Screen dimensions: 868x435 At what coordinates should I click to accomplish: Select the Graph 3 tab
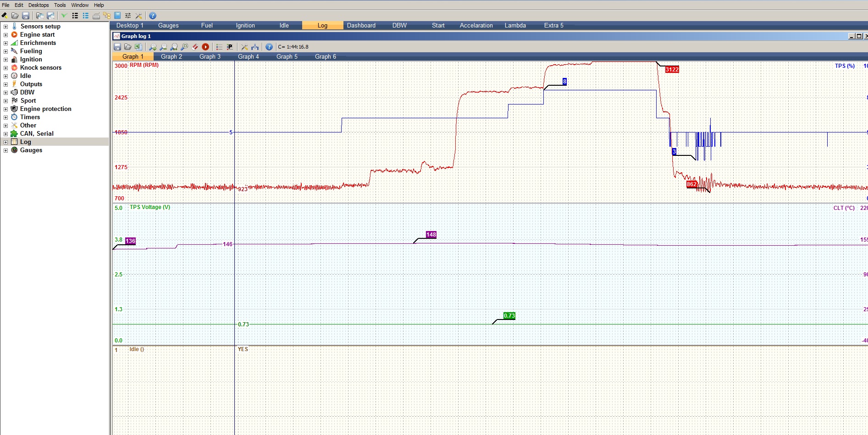210,57
